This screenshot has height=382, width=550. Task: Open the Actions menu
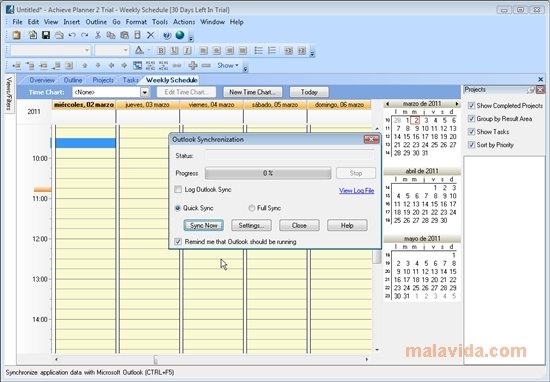pyautogui.click(x=184, y=22)
